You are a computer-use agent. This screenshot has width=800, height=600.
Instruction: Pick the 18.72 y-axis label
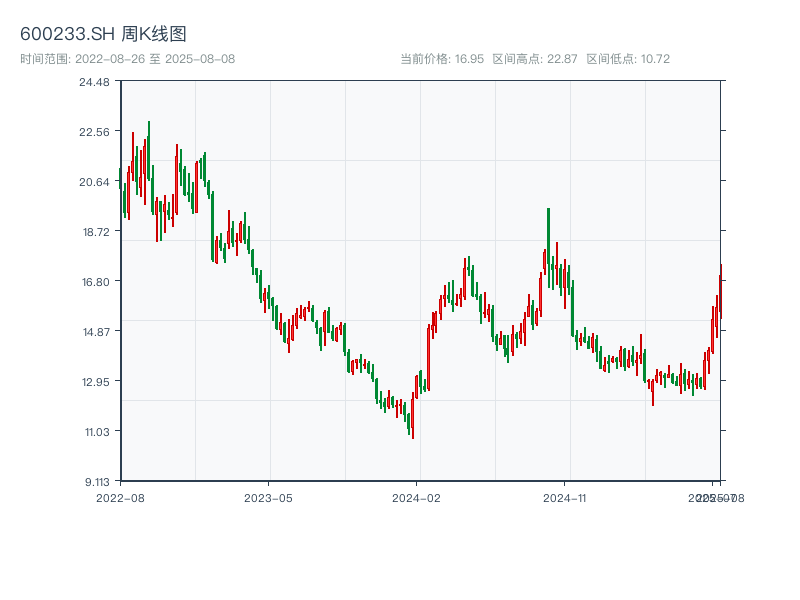[98, 232]
